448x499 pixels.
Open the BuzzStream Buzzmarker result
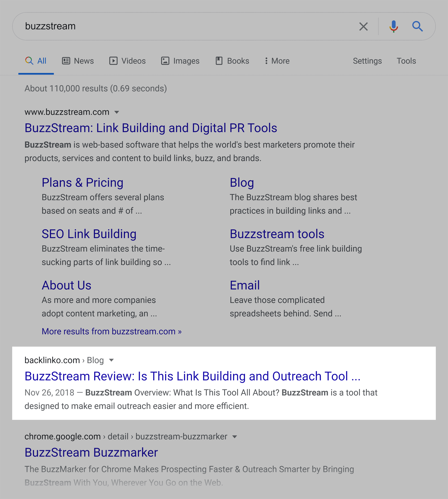91,452
